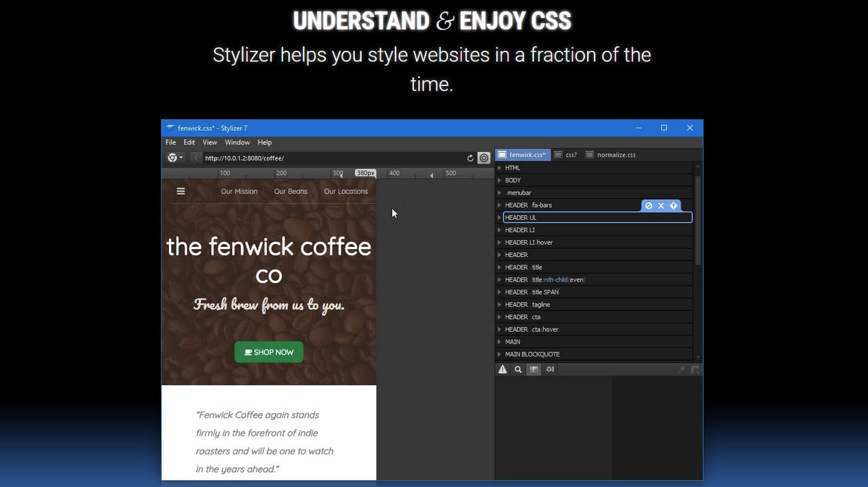This screenshot has width=868, height=487.
Task: Open the Window menu
Action: pyautogui.click(x=238, y=142)
